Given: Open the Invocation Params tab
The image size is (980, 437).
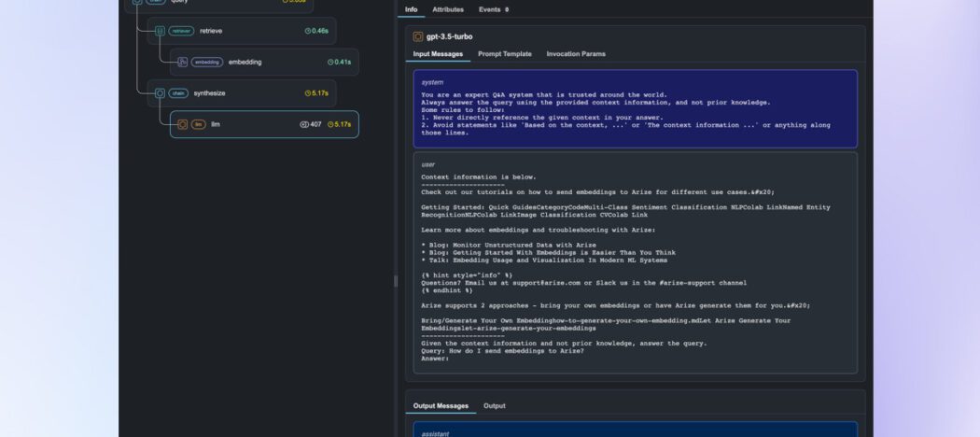Looking at the screenshot, I should [576, 54].
